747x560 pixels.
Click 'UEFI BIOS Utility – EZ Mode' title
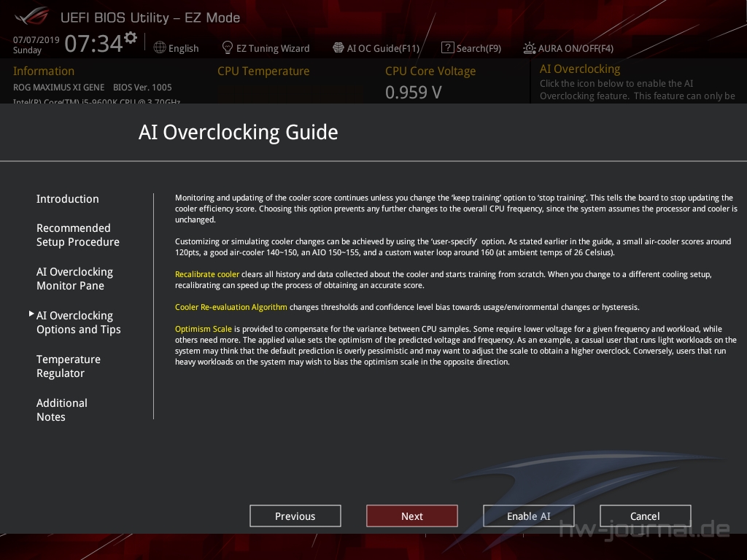point(150,17)
